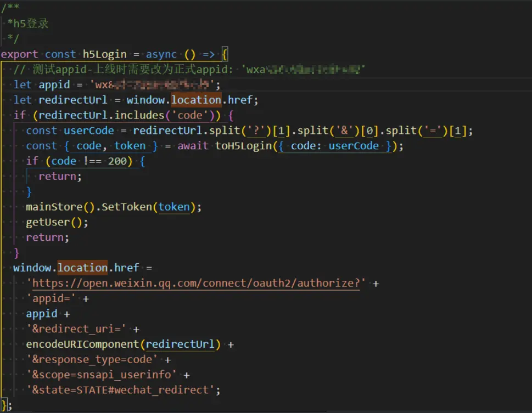This screenshot has height=413, width=532.
Task: Click the '&state=STATE#wechat_redirect' string
Action: coord(120,390)
